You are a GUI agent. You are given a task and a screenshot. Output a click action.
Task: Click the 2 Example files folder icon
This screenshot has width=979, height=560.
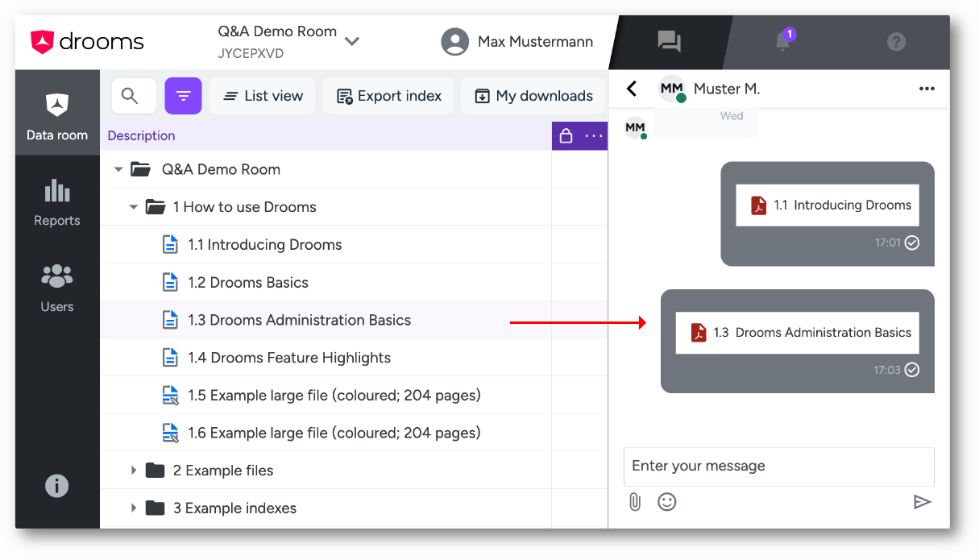point(155,471)
